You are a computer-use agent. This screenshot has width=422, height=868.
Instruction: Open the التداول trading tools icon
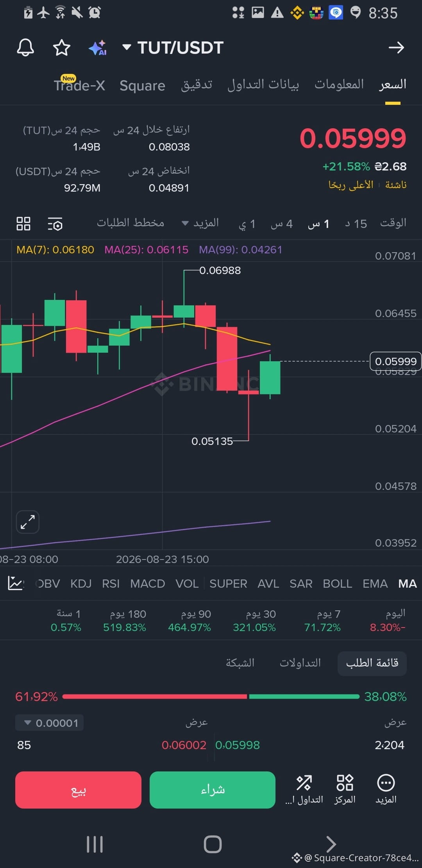coord(304,789)
